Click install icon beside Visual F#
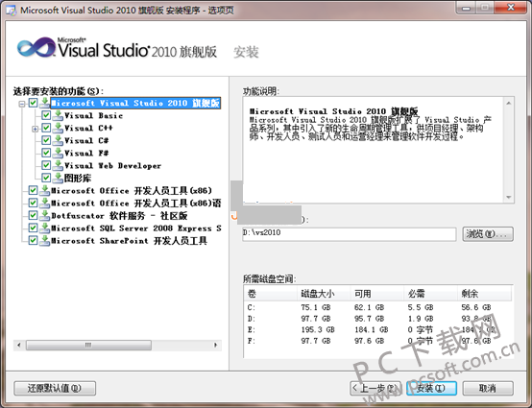This screenshot has height=408, width=532. 58,153
